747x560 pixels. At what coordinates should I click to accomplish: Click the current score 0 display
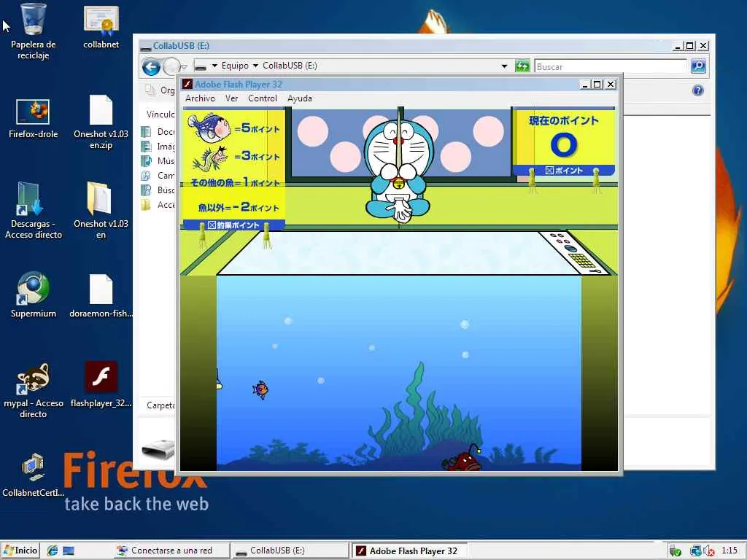(564, 145)
